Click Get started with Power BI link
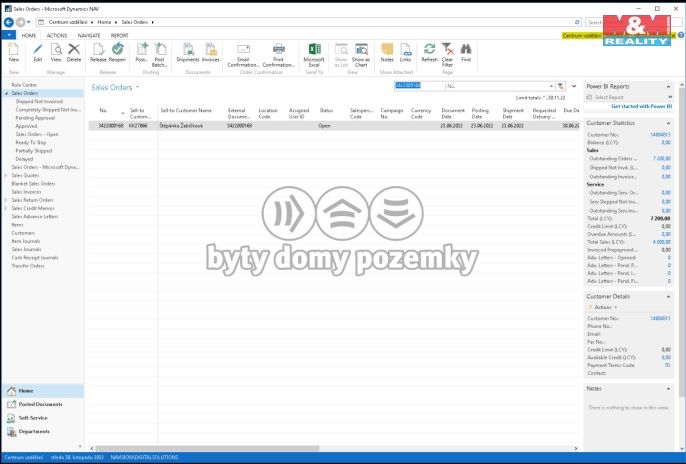686x464 pixels. (641, 106)
